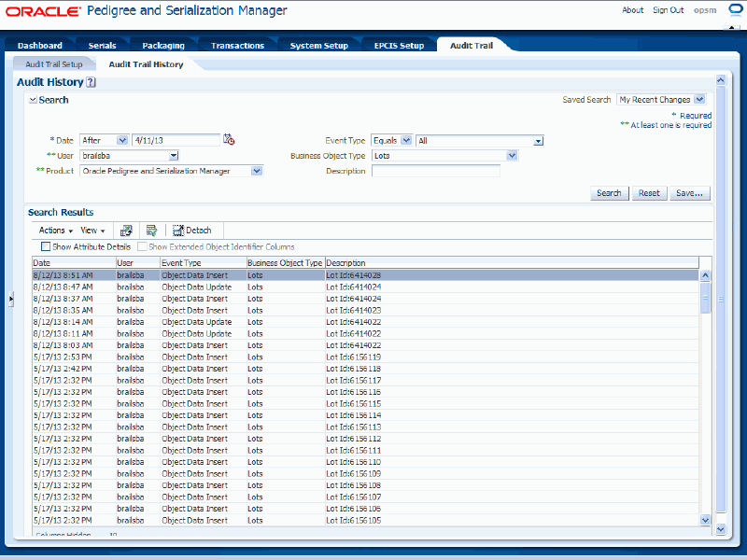Open the Actions menu
Image resolution: width=747 pixels, height=560 pixels.
tap(56, 231)
